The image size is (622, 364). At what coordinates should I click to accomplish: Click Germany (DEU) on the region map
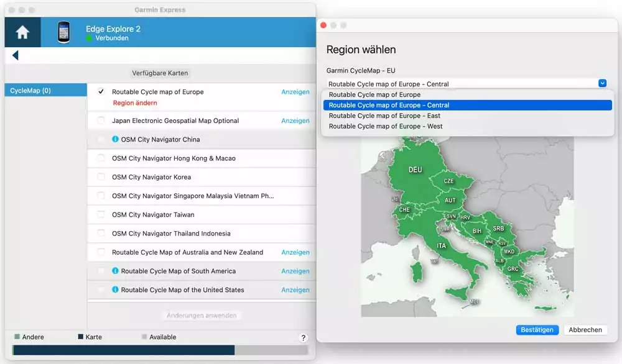click(414, 170)
